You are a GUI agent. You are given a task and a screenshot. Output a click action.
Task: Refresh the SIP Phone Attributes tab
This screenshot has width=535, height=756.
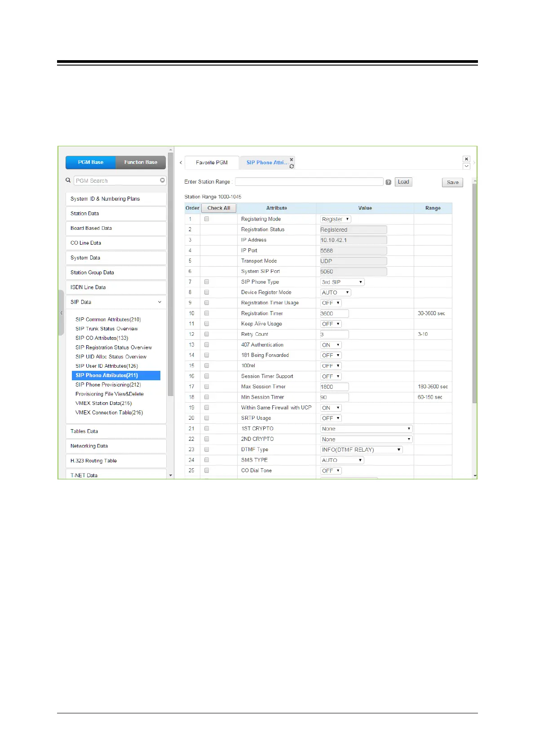click(x=292, y=167)
